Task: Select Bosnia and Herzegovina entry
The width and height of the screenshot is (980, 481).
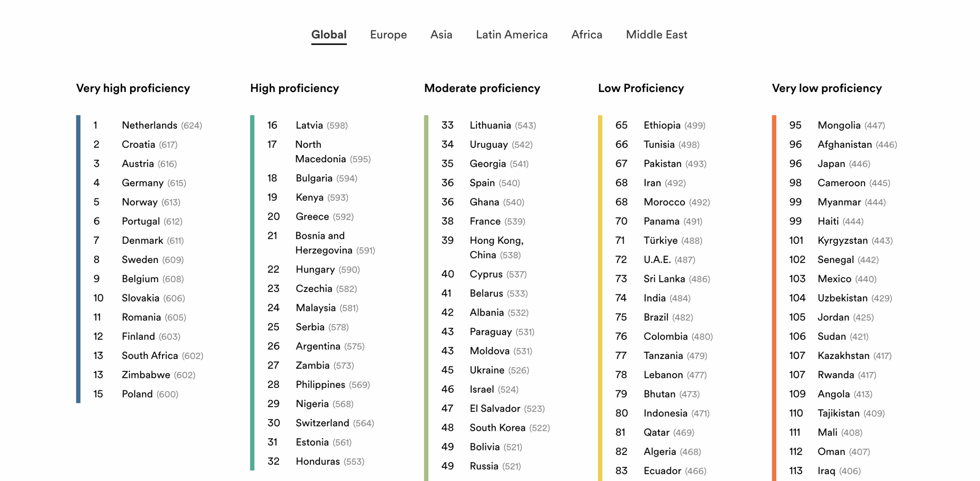Action: tap(323, 243)
